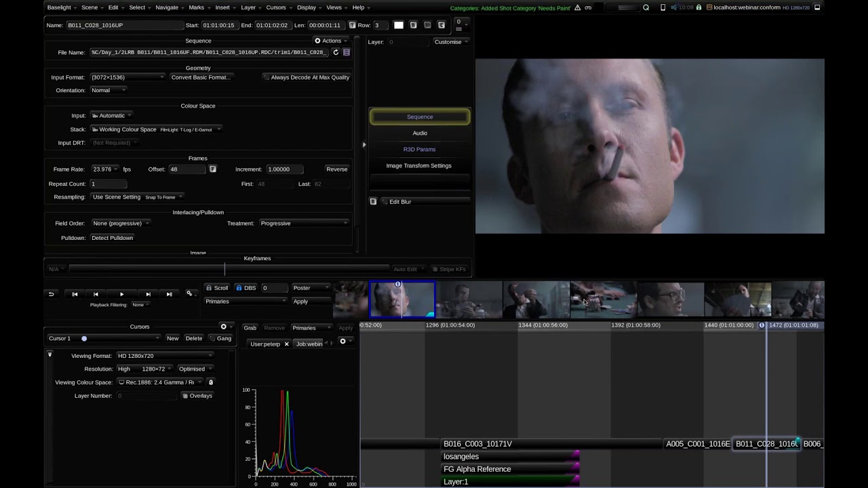Screen dimensions: 868x488
Task: Open the Customise dropdown
Action: click(x=452, y=42)
